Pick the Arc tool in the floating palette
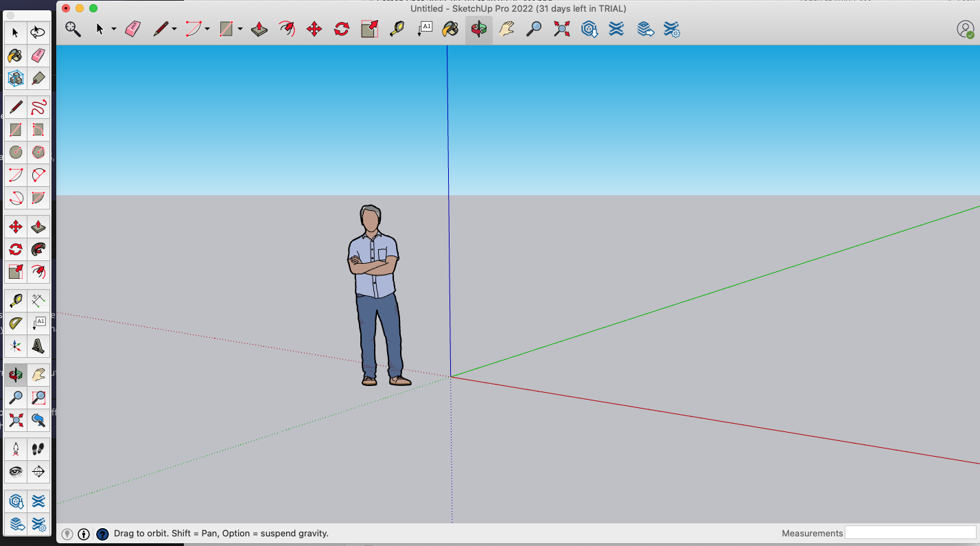The width and height of the screenshot is (980, 546). pos(16,175)
